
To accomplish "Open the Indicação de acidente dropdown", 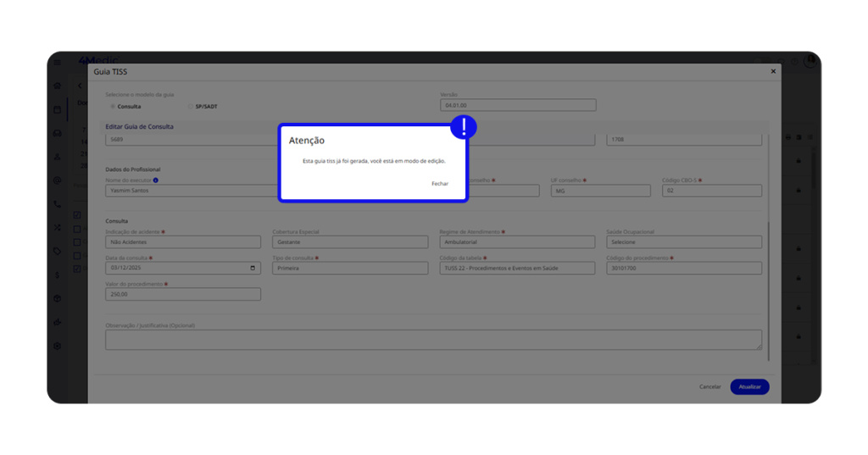I will pyautogui.click(x=182, y=242).
